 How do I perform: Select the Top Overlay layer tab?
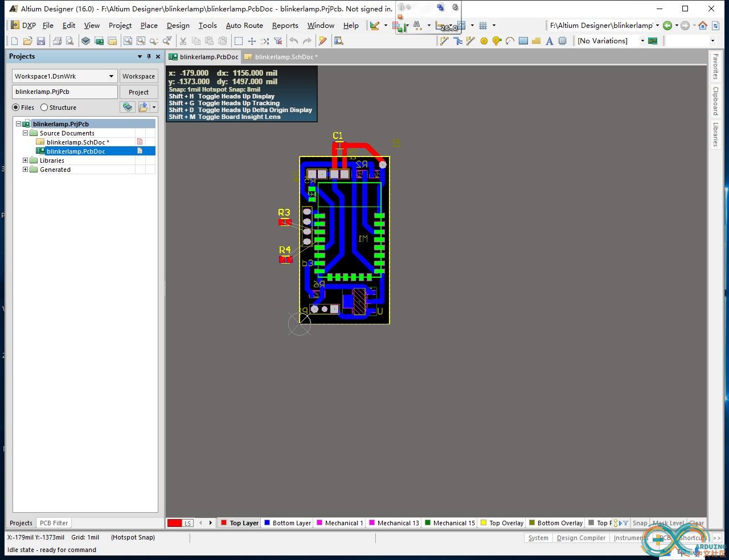(502, 523)
